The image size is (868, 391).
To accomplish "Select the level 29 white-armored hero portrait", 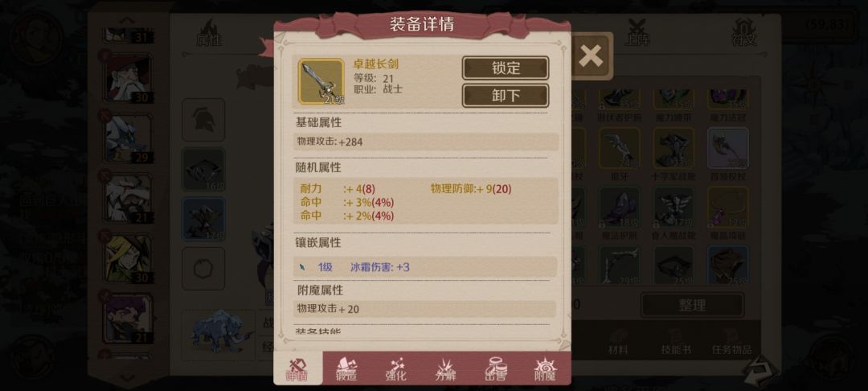I will pos(127,138).
